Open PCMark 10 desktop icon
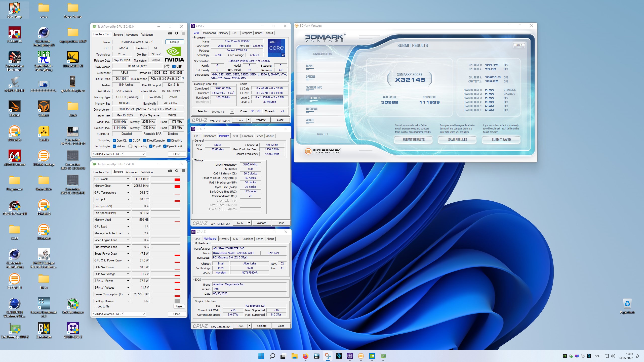 15,35
